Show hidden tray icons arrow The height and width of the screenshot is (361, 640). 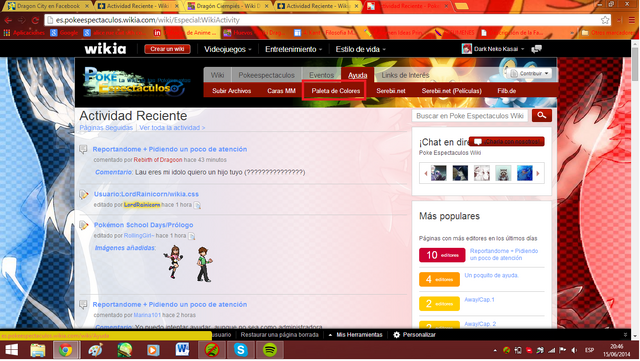pyautogui.click(x=495, y=350)
